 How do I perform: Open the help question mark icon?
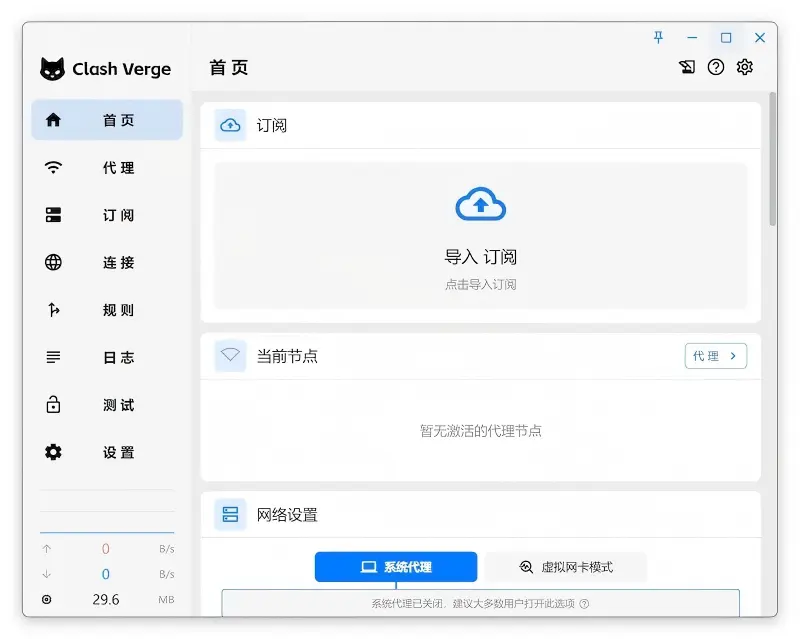(x=715, y=67)
